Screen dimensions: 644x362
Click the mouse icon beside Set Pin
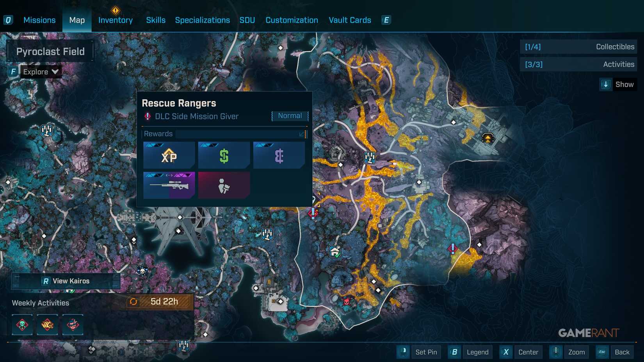click(403, 352)
